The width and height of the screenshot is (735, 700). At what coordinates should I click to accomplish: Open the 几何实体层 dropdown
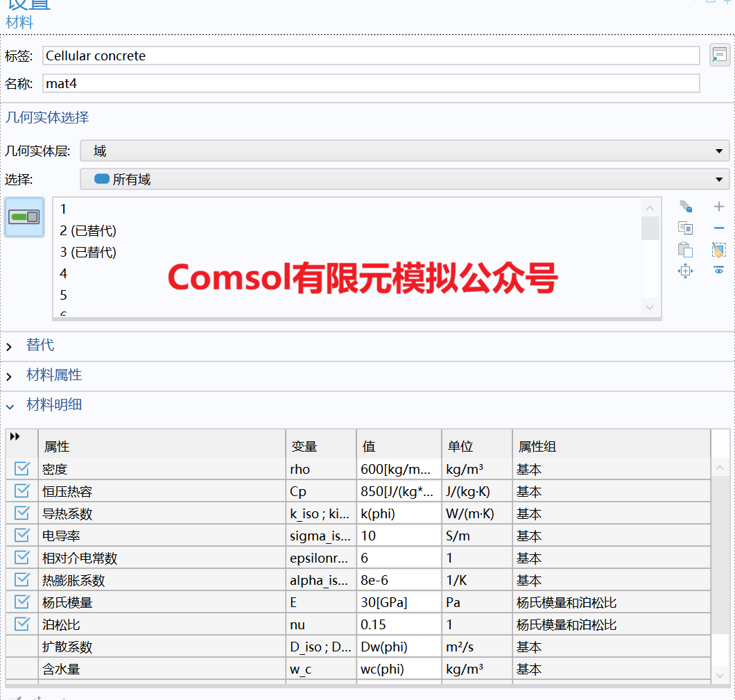pyautogui.click(x=404, y=151)
